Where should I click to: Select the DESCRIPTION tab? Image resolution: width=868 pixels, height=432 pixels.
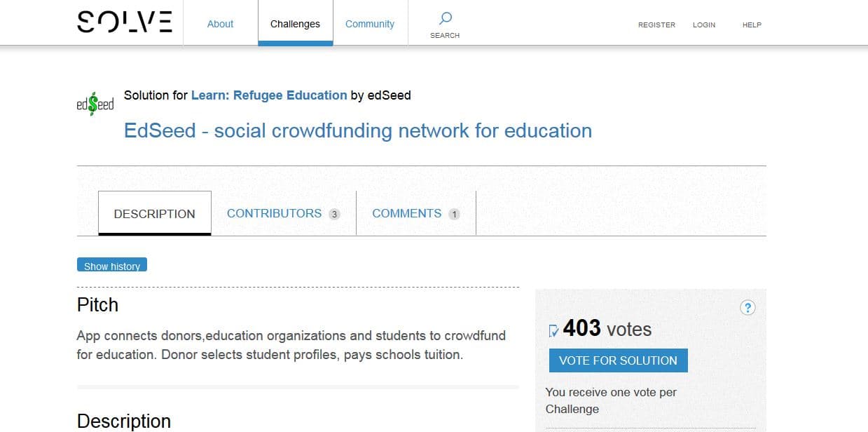(x=154, y=214)
